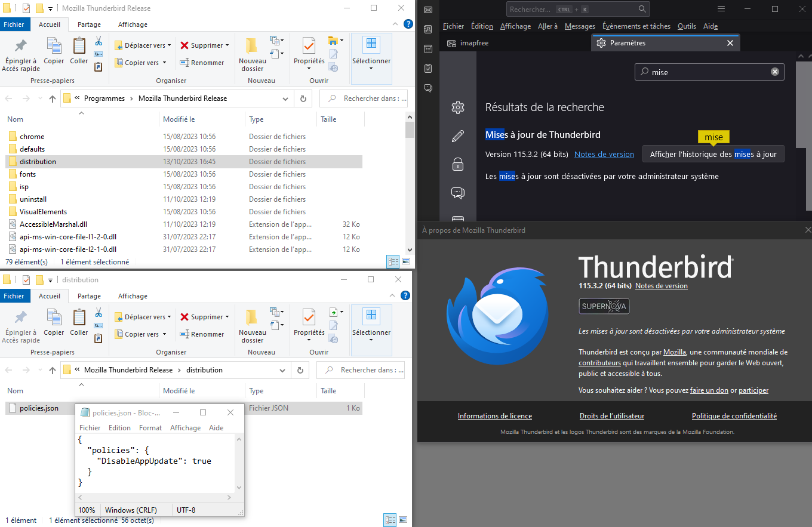Click the paste-shortcut icon in distribution window ribbon
This screenshot has height=527, width=812.
pos(99,338)
